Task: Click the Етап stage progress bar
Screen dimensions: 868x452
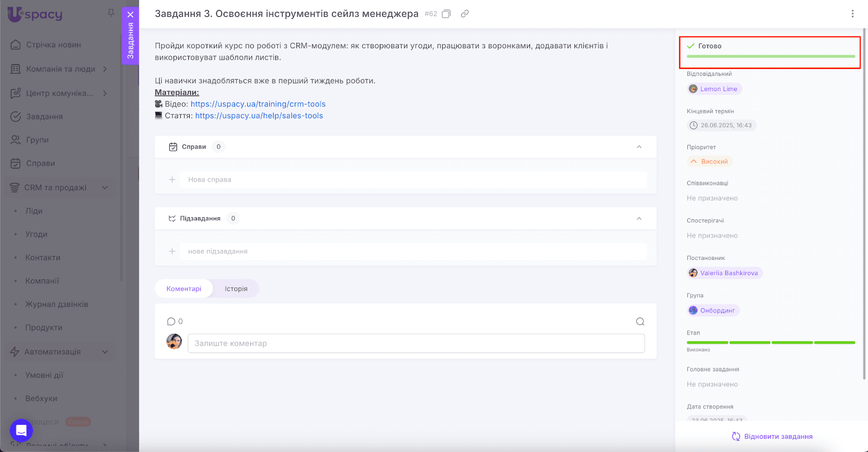Action: (x=770, y=342)
